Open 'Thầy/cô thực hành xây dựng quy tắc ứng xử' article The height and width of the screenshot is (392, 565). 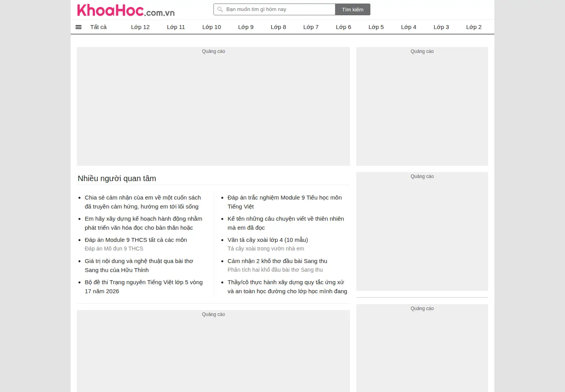point(287,287)
